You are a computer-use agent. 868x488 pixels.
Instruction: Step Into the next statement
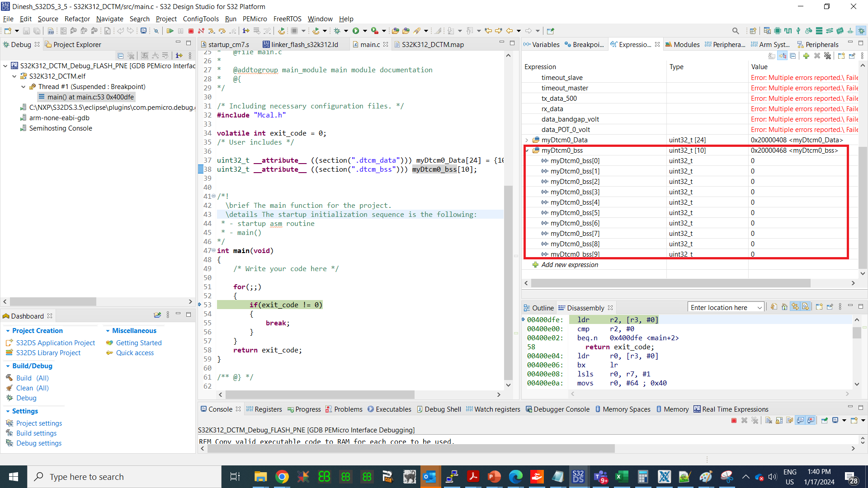coord(211,31)
